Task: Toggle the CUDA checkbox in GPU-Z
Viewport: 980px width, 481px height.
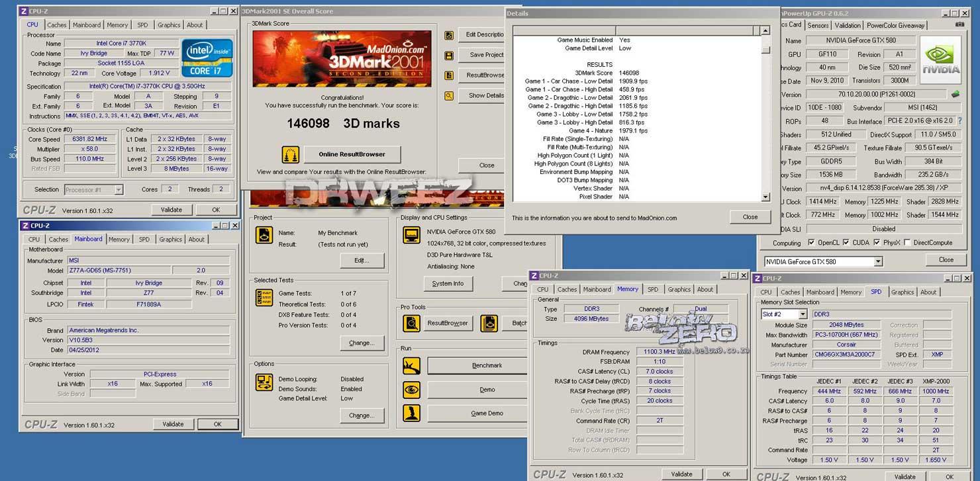Action: pos(848,242)
